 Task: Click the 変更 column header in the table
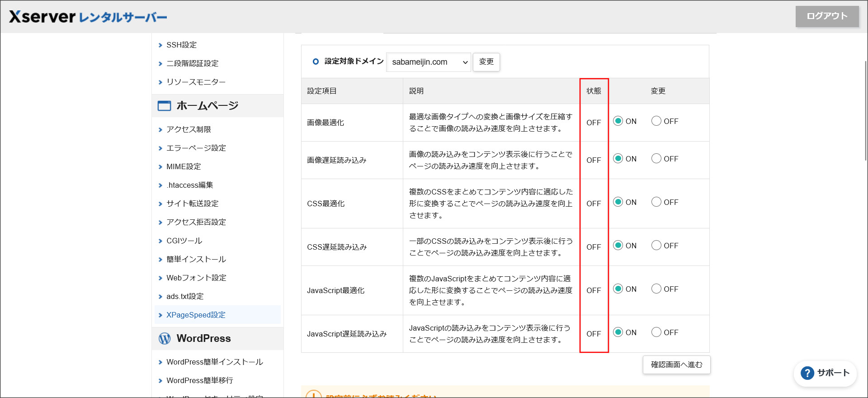click(x=658, y=91)
